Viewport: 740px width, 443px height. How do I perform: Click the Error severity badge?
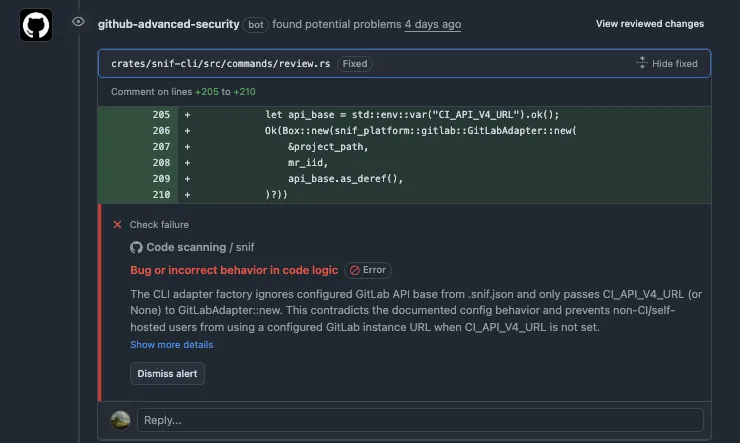click(368, 270)
